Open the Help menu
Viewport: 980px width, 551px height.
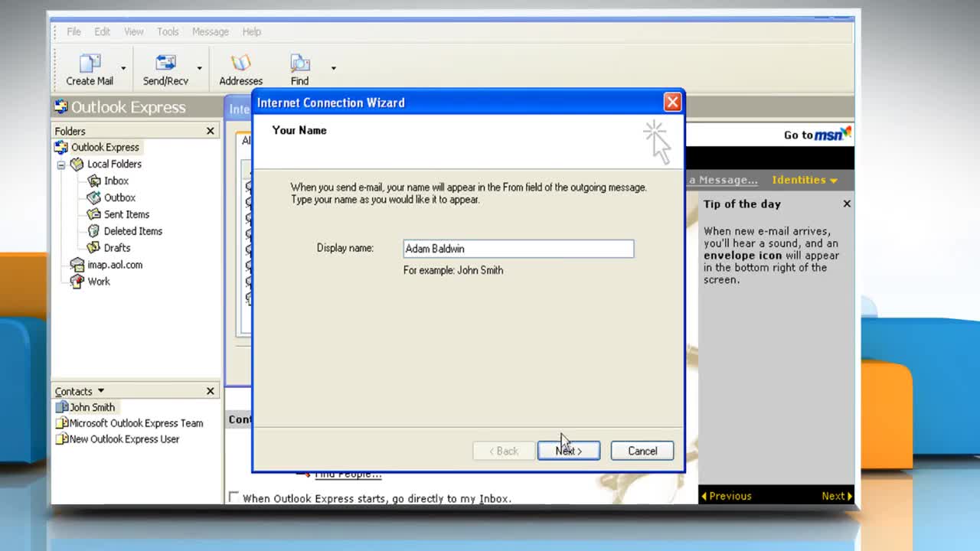pyautogui.click(x=252, y=31)
